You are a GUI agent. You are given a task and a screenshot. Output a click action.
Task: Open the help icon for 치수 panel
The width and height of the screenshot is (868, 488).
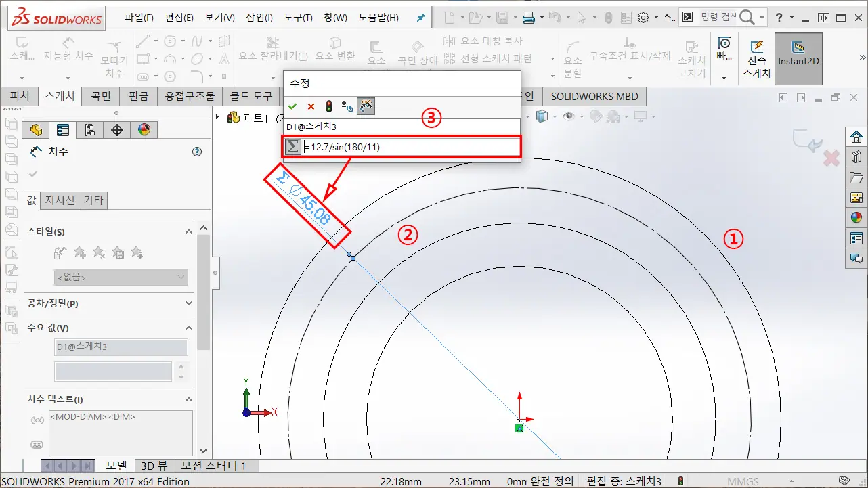[x=197, y=152]
